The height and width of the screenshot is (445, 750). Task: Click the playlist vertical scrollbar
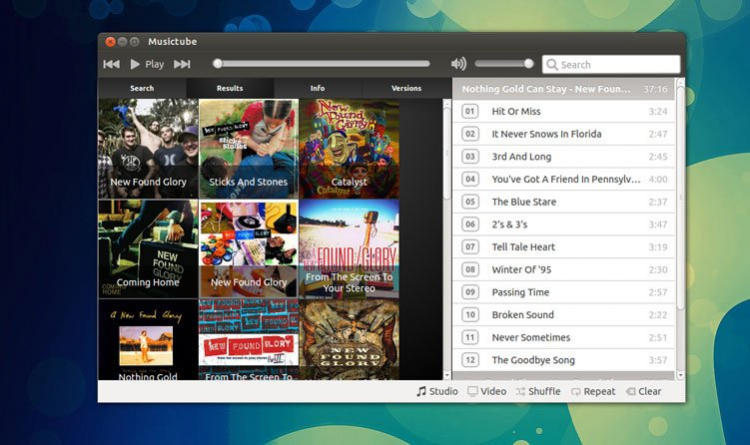tap(680, 197)
